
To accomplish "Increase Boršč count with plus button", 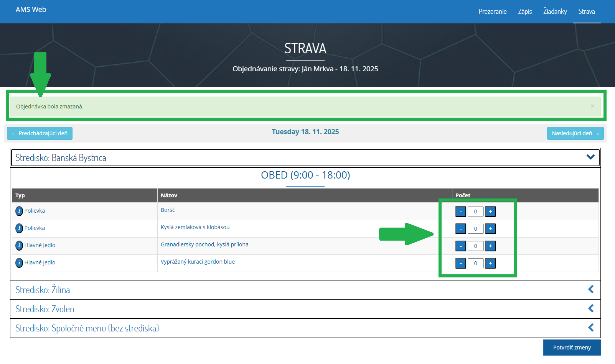I will (x=490, y=212).
